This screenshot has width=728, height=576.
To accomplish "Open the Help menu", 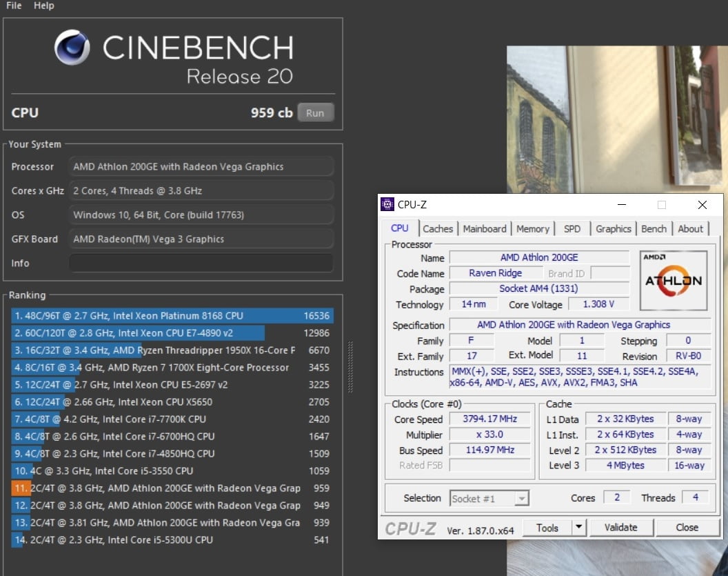I will [x=44, y=6].
